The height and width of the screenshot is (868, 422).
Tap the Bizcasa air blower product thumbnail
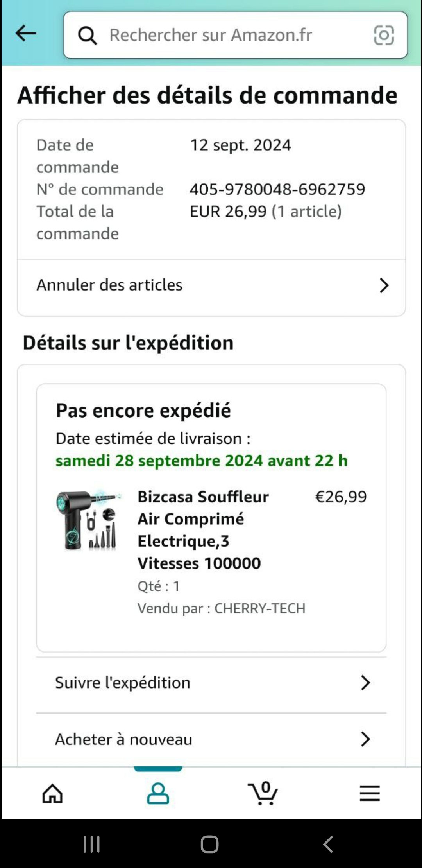[89, 520]
